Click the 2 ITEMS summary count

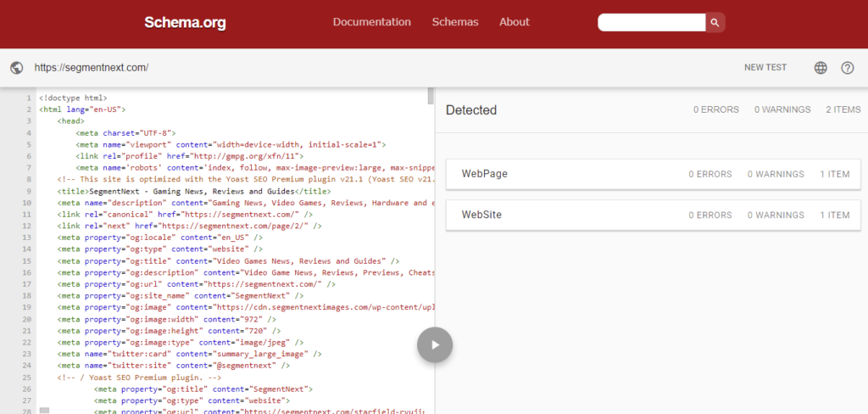pyautogui.click(x=842, y=110)
